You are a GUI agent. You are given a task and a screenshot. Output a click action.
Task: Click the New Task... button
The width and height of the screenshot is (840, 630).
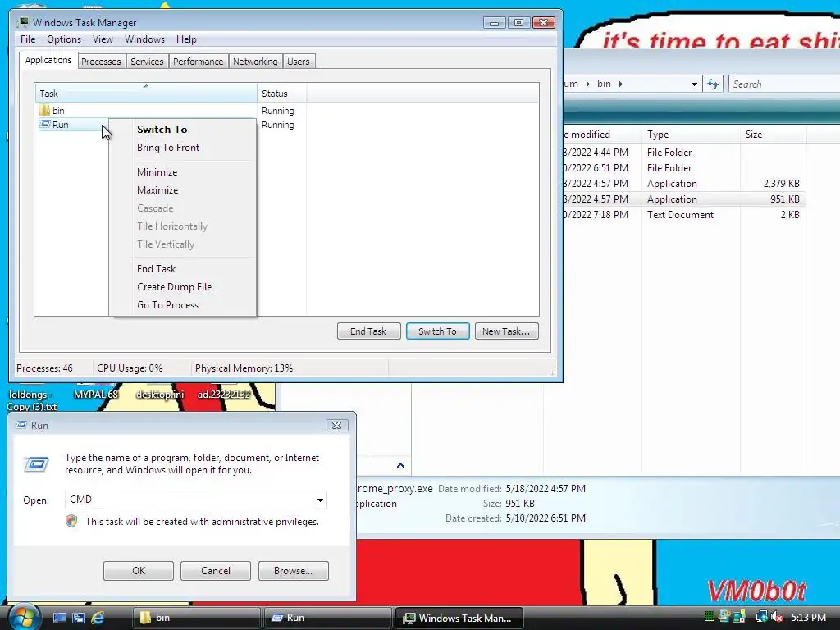tap(506, 331)
